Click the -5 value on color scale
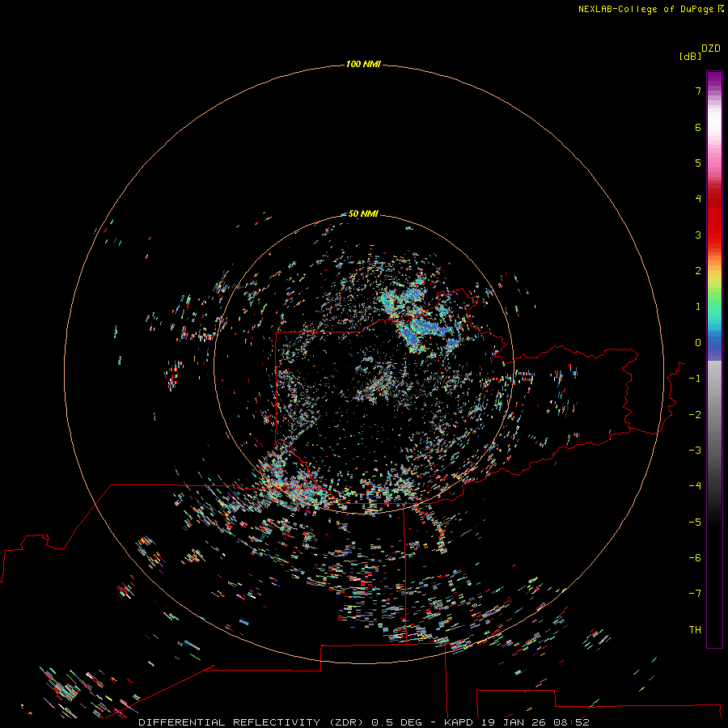This screenshot has width=728, height=728. pyautogui.click(x=695, y=522)
